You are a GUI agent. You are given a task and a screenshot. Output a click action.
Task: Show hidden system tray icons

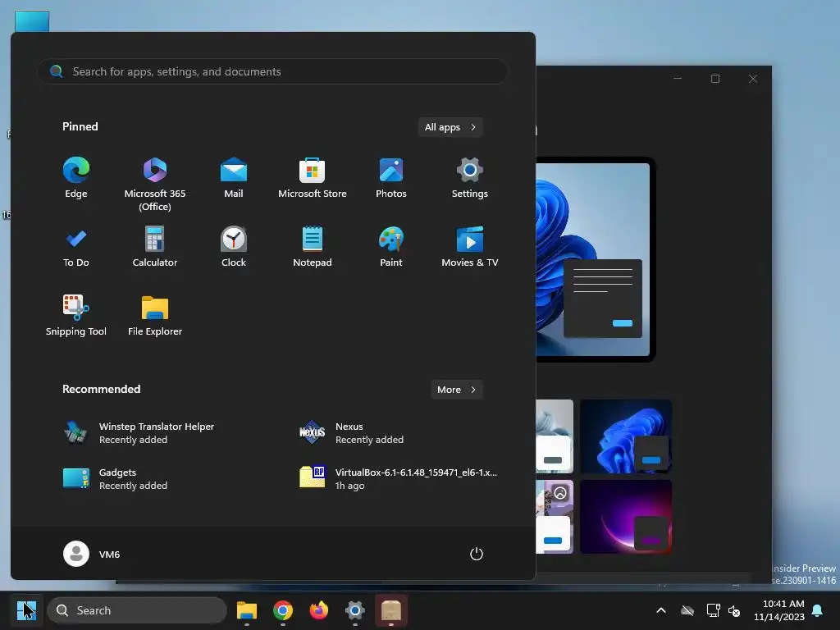661,610
